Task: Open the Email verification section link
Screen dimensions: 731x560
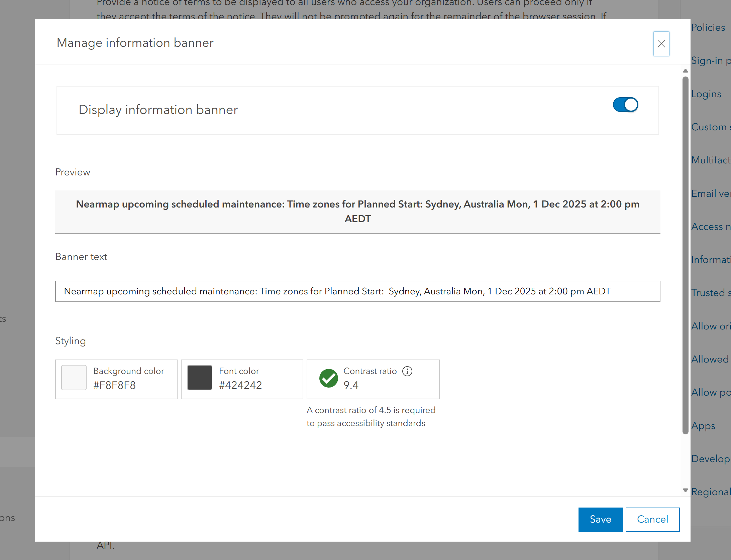Action: click(x=711, y=193)
